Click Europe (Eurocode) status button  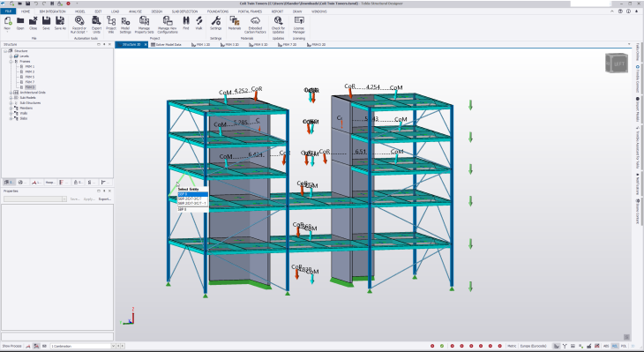533,346
